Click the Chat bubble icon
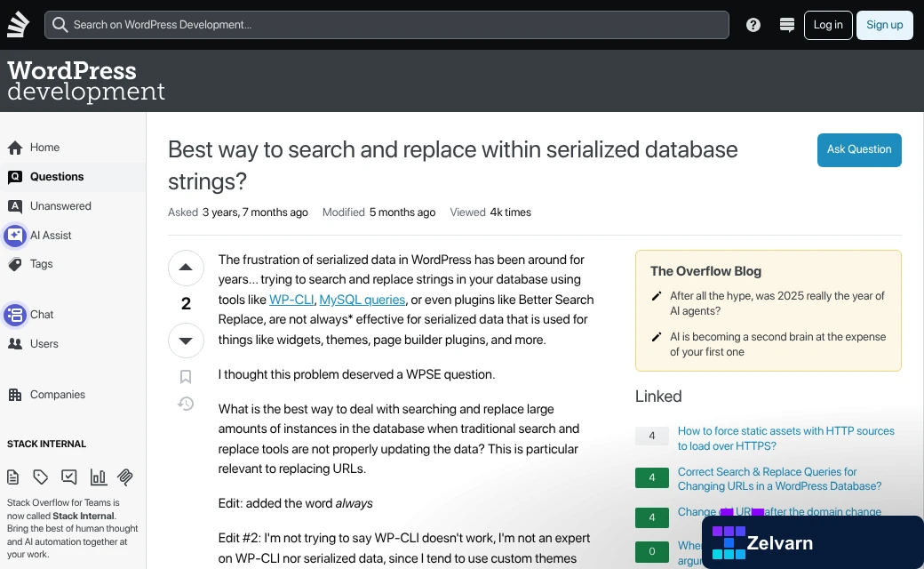The image size is (924, 569). [15, 314]
